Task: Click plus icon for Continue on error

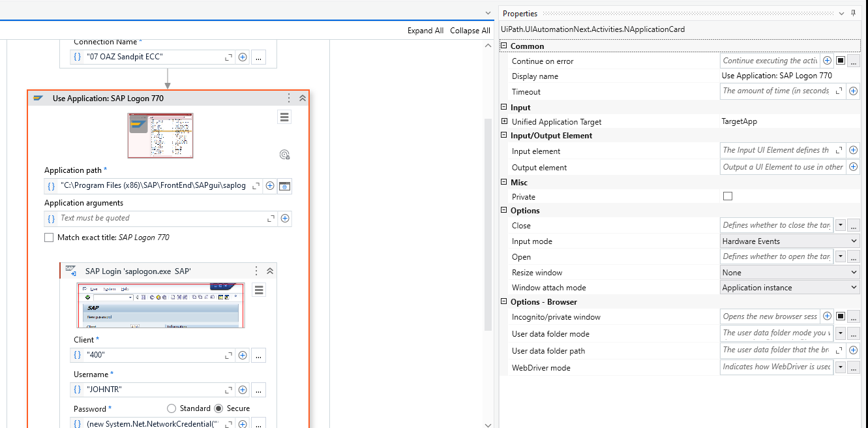Action: coord(827,61)
